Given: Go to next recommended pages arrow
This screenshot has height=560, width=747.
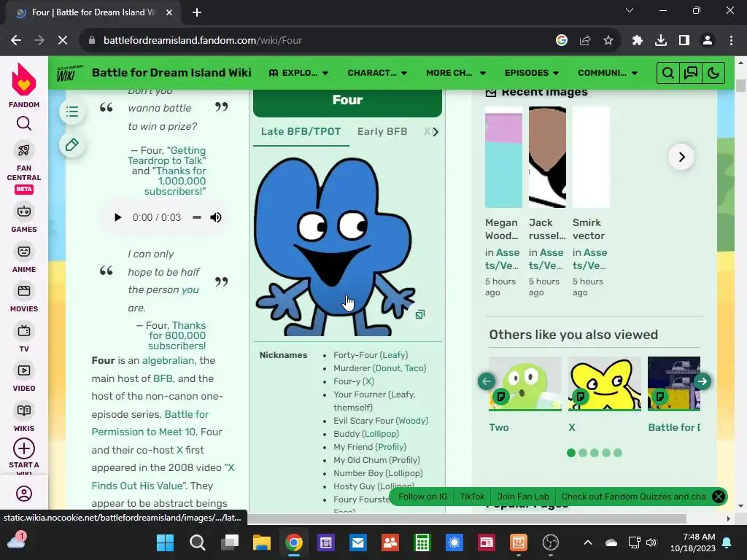Looking at the screenshot, I should [703, 381].
